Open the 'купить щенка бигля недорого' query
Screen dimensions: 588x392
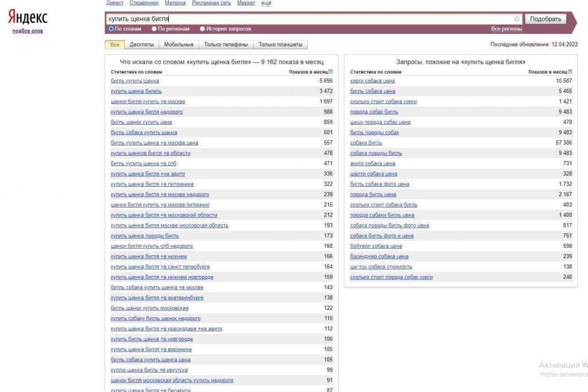pos(146,112)
